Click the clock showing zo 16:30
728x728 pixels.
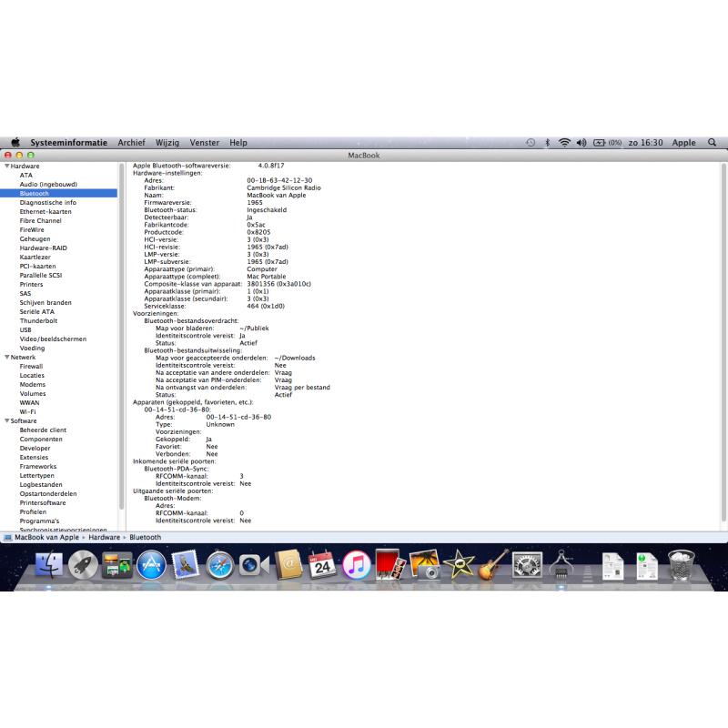tap(645, 143)
